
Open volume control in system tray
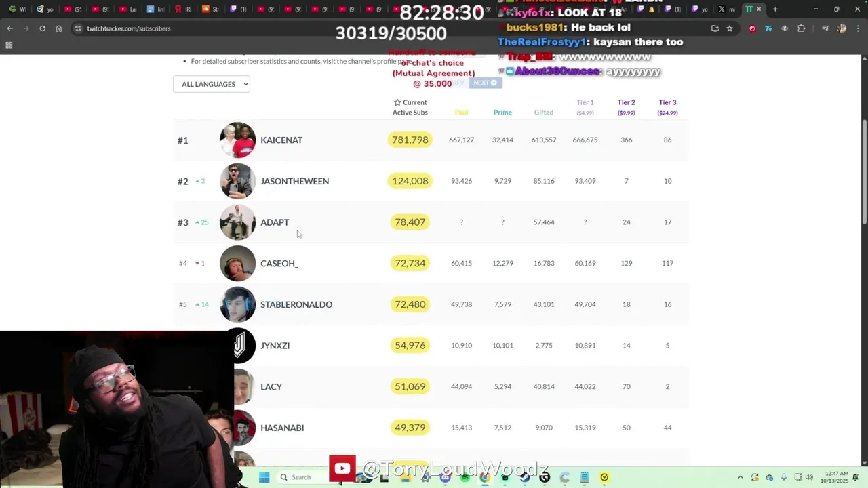pos(809,477)
